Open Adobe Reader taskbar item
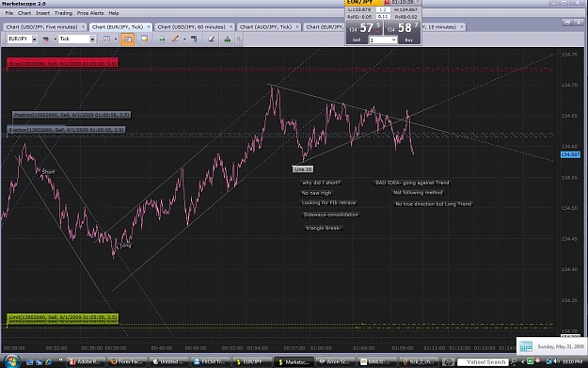The image size is (588, 368). 86,362
